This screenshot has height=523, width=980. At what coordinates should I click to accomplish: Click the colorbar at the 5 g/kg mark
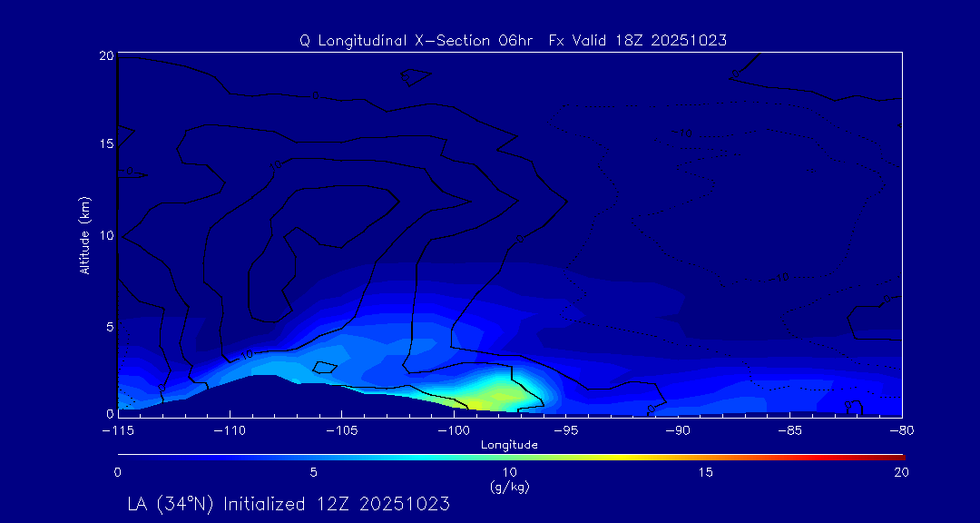313,456
